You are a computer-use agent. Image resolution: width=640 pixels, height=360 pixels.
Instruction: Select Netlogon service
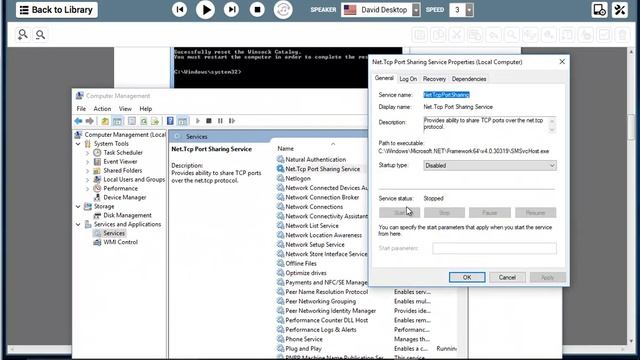(x=298, y=178)
